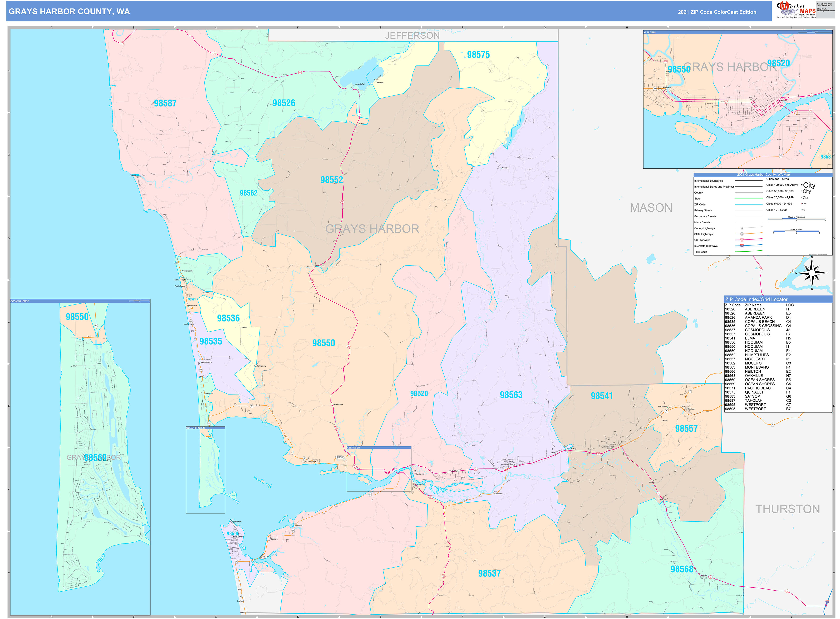840x619 pixels.
Task: Click the cyan ZIP Code line sample in legend
Action: click(749, 204)
